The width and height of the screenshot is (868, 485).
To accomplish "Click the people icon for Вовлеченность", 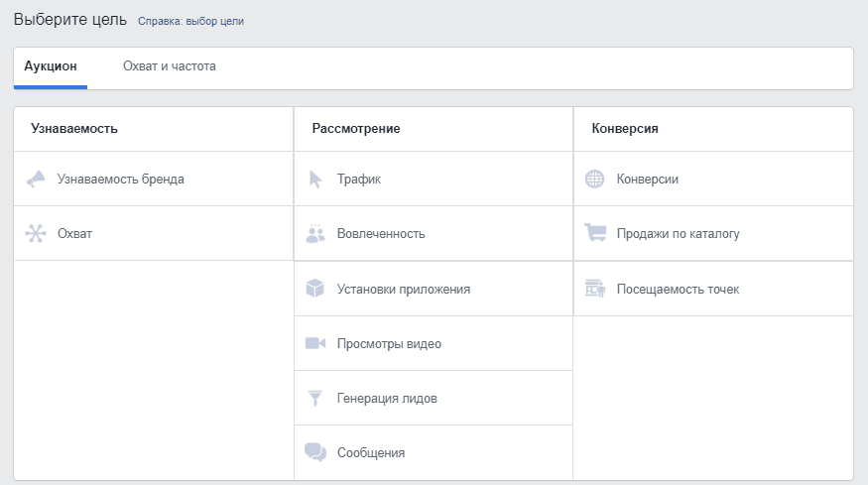I will tap(315, 233).
